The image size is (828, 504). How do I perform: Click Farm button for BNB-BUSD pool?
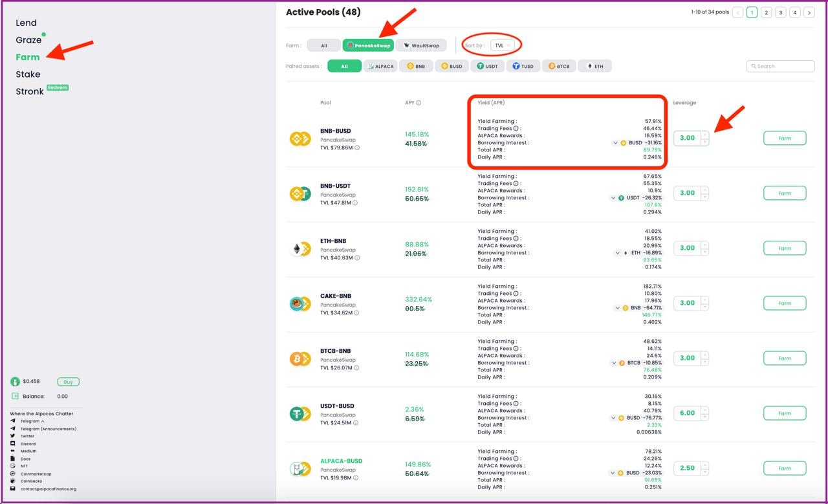coord(785,138)
